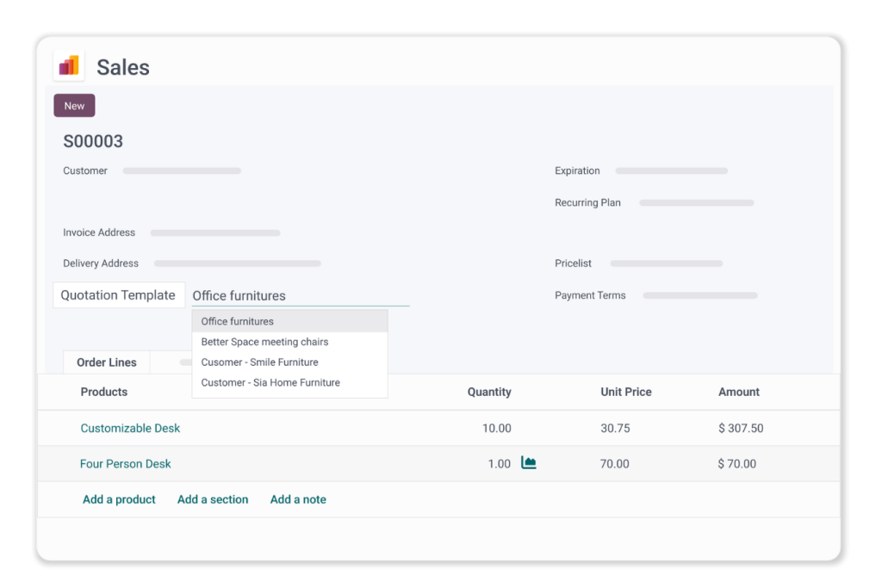Image resolution: width=882 pixels, height=588 pixels.
Task: Click the forecast chart icon beside quantity
Action: [x=529, y=463]
